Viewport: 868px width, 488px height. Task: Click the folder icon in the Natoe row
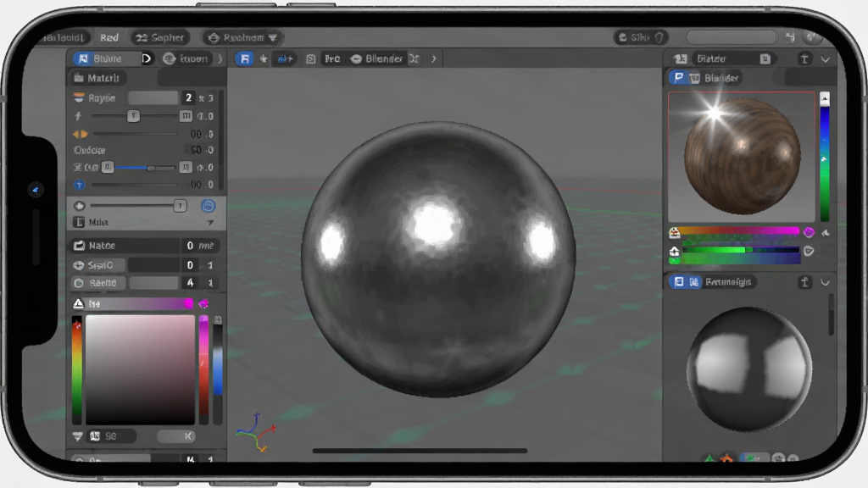tap(79, 246)
